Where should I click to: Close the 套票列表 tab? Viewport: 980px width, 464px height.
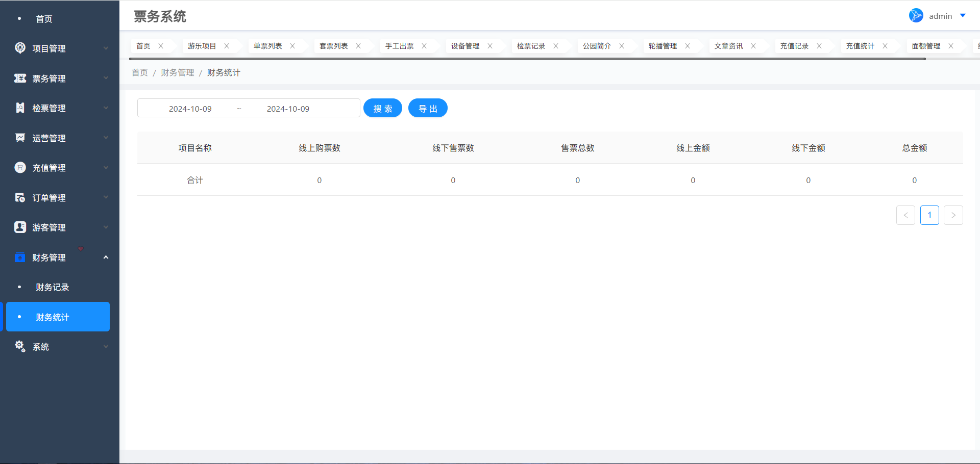click(358, 46)
